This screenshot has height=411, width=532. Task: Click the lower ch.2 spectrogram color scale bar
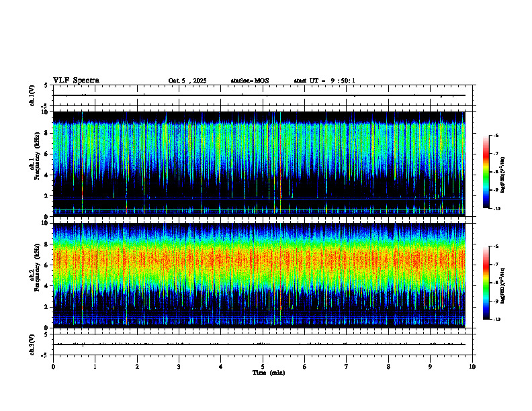(486, 283)
